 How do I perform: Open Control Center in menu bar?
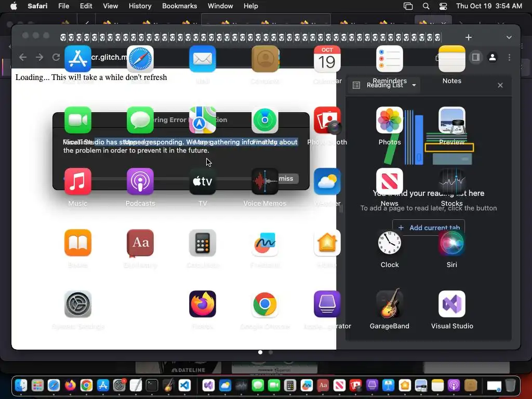click(x=443, y=6)
